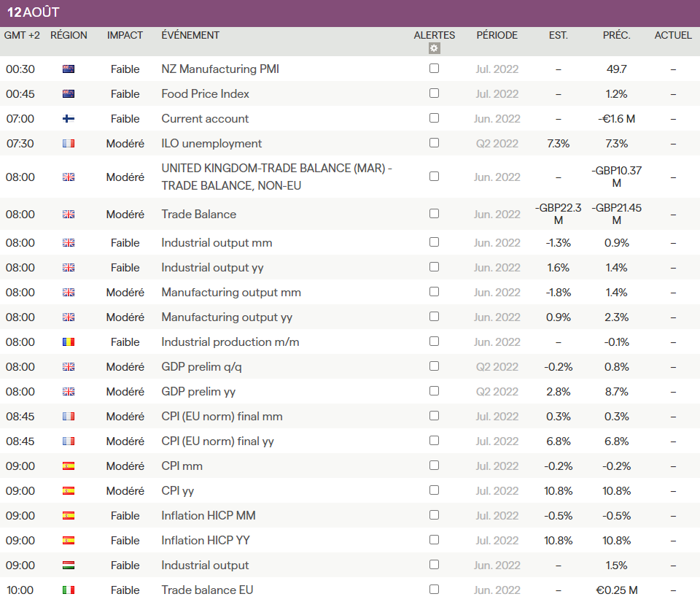Click UK flag in Manufacturing output mm row
Image resolution: width=700 pixels, height=602 pixels.
69,293
